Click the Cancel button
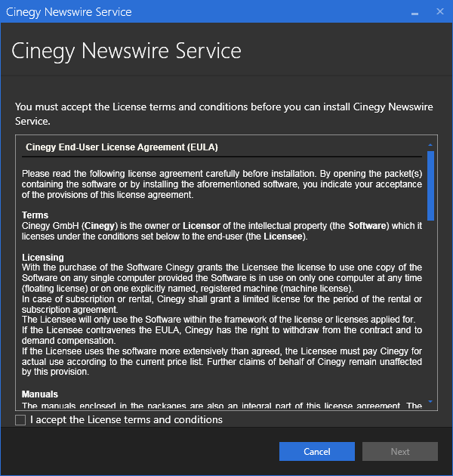This screenshot has height=476, width=453. tap(317, 451)
